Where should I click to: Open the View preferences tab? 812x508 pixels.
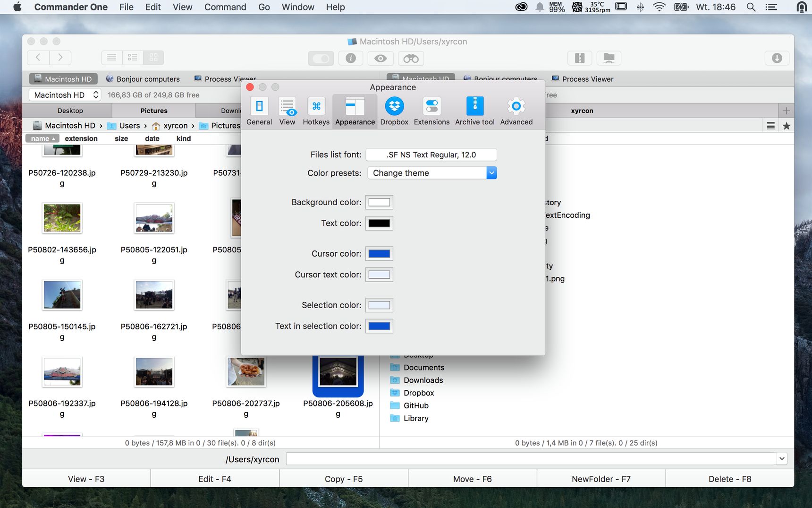[x=287, y=112]
